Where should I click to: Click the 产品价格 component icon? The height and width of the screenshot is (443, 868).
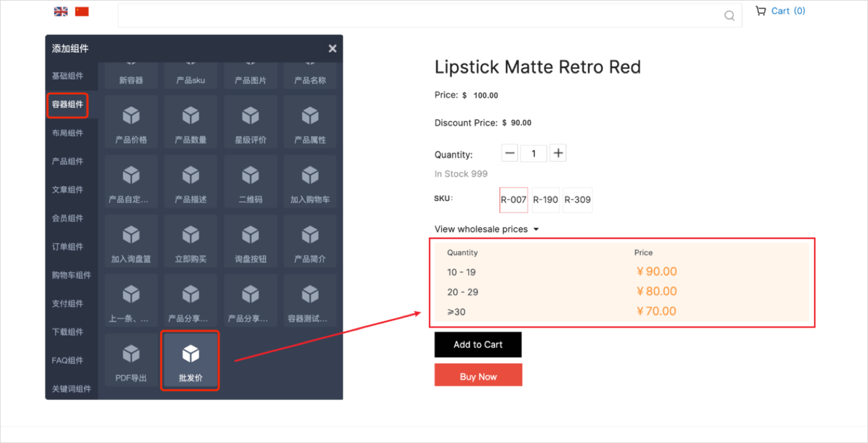131,122
